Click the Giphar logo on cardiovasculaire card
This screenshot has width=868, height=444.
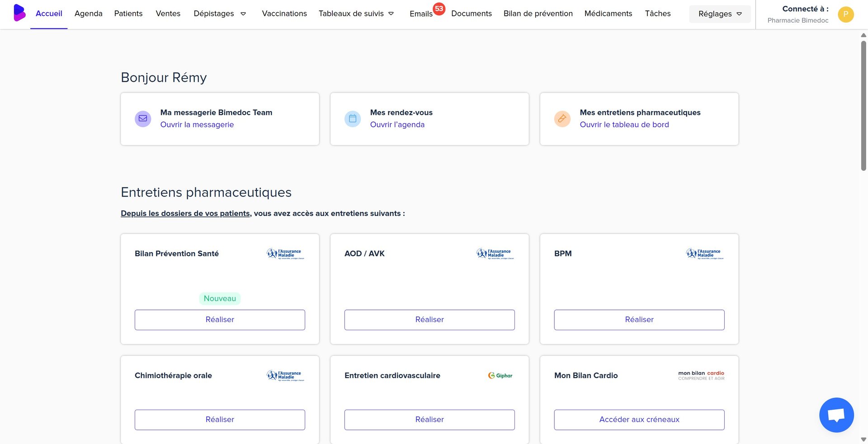coord(500,375)
